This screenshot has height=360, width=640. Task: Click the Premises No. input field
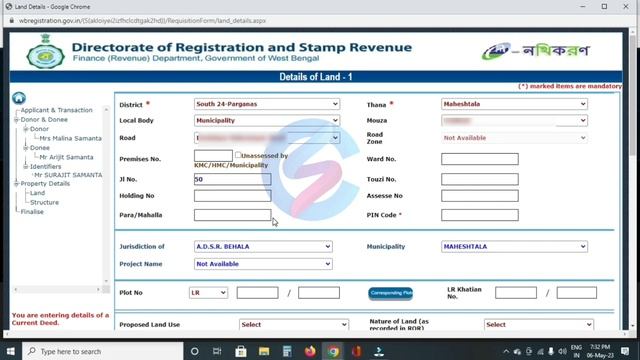tap(213, 156)
